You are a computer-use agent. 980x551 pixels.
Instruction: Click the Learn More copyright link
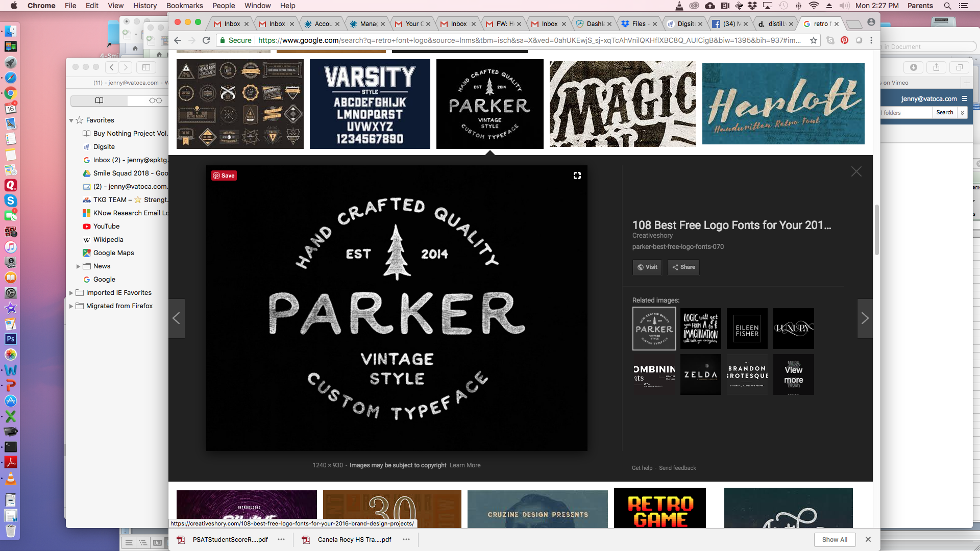click(464, 465)
